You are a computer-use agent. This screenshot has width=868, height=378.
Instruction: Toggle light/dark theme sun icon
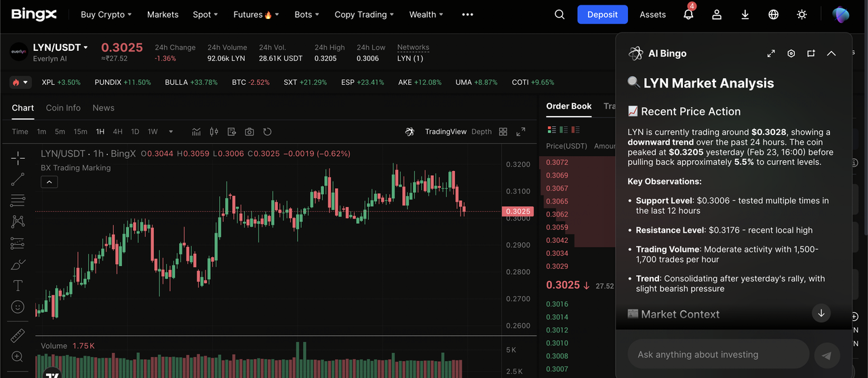[802, 14]
